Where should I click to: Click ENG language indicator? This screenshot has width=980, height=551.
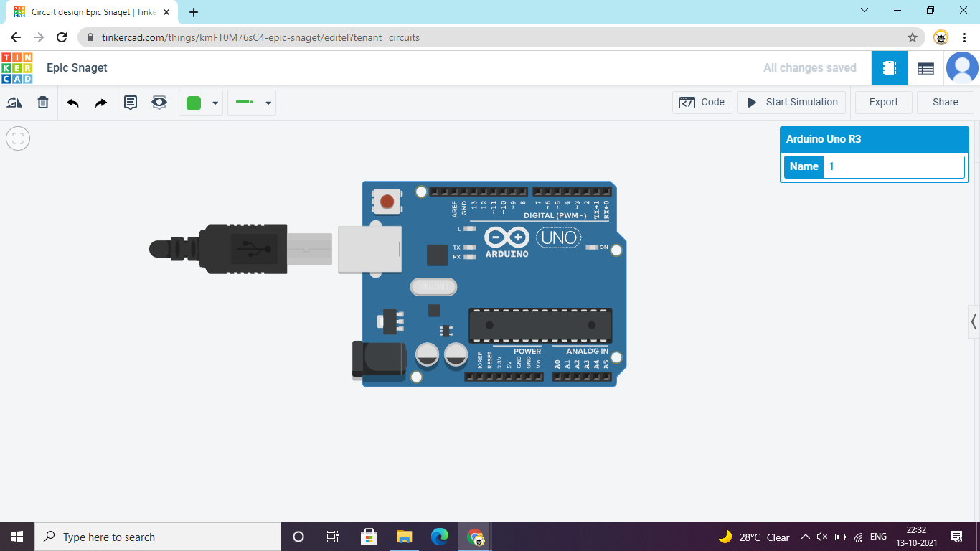(878, 537)
